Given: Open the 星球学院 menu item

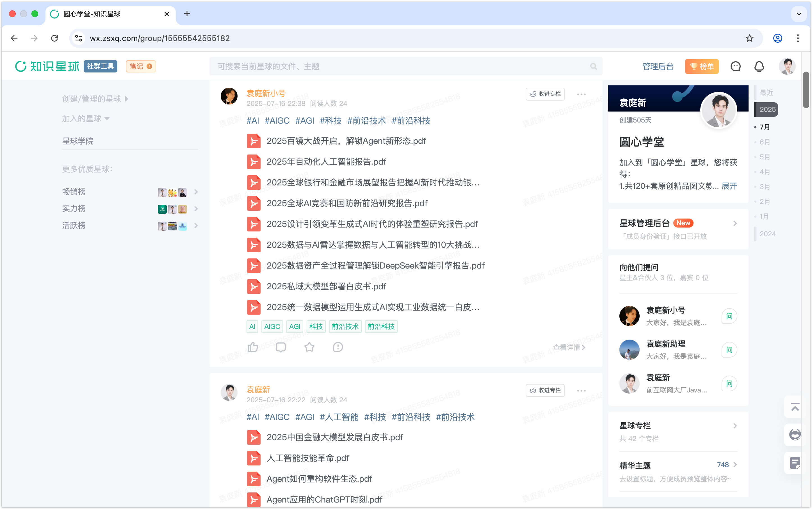Looking at the screenshot, I should pyautogui.click(x=78, y=141).
